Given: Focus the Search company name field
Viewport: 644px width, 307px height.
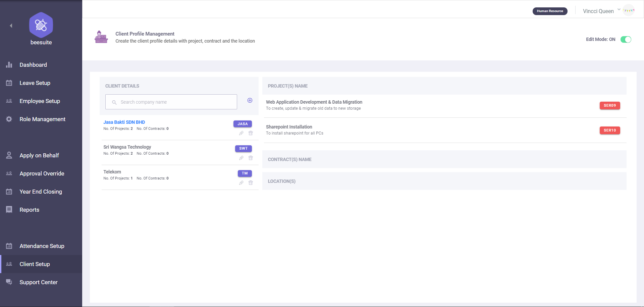Looking at the screenshot, I should (171, 102).
